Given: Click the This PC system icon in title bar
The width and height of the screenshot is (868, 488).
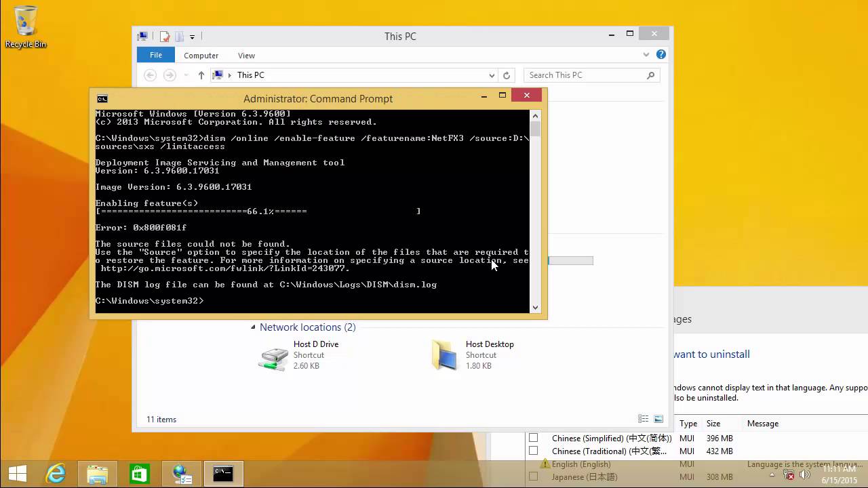Looking at the screenshot, I should coord(142,37).
